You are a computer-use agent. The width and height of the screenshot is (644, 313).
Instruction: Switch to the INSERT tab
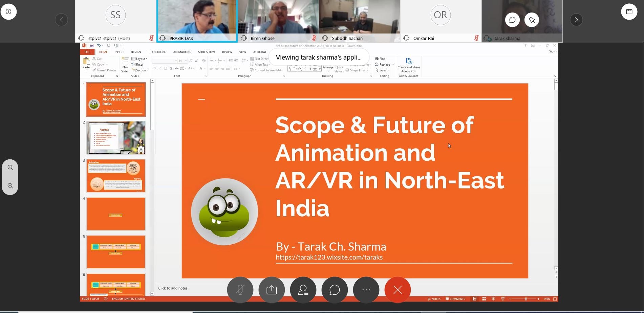pyautogui.click(x=119, y=52)
